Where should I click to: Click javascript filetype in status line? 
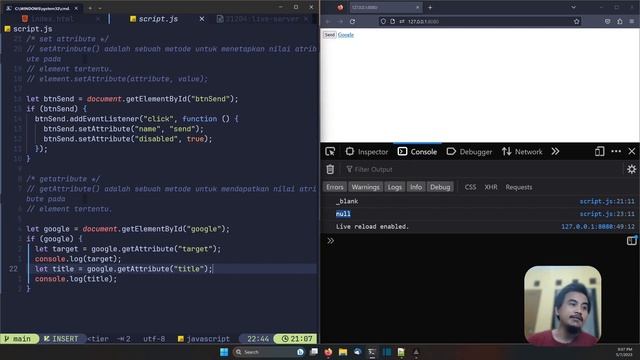tap(204, 339)
